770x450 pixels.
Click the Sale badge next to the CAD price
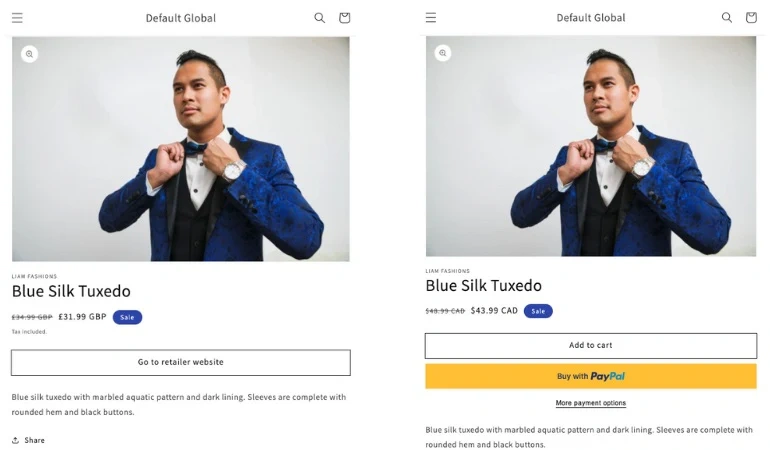point(538,311)
